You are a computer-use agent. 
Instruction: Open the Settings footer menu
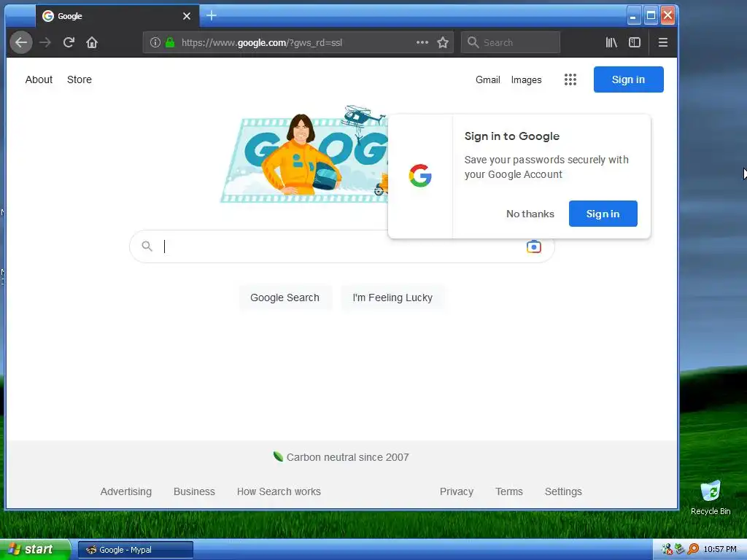coord(563,491)
